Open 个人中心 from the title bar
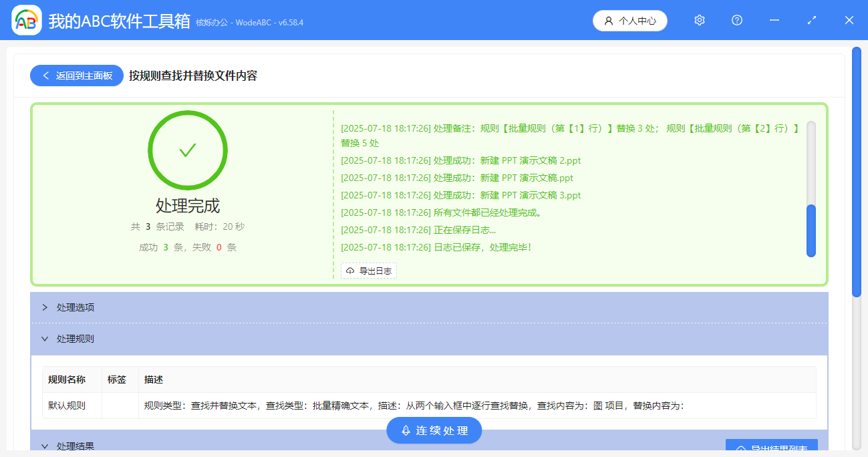Screen dimensions: 868x457 point(630,20)
